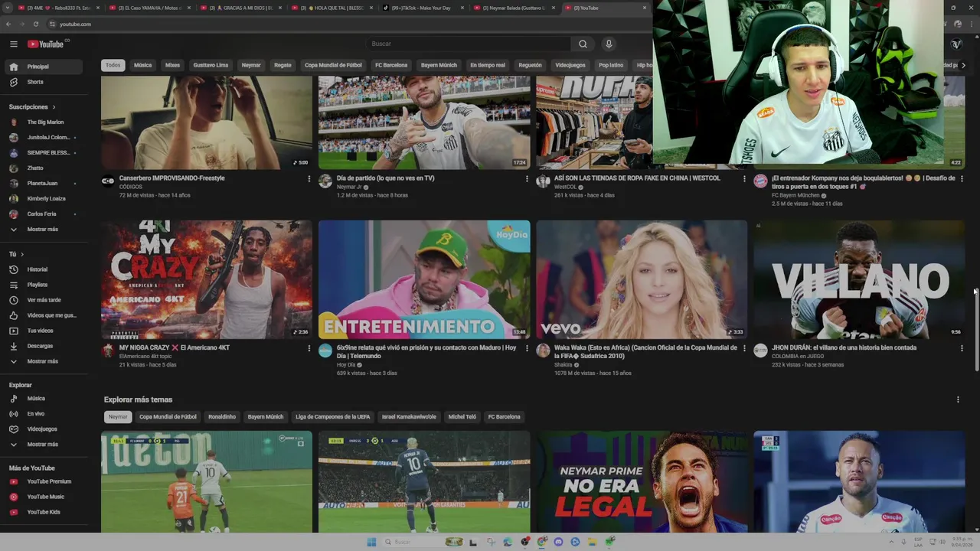The width and height of the screenshot is (980, 551).
Task: Open Junitola | Colom... subscription
Action: point(44,137)
